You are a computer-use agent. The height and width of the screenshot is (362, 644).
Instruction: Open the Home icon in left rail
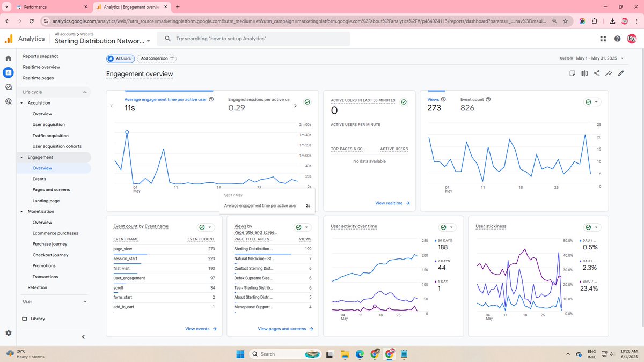[8, 58]
